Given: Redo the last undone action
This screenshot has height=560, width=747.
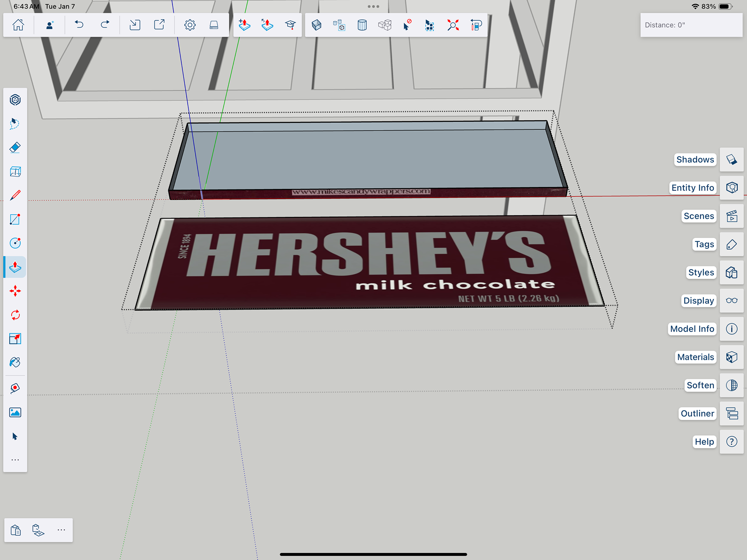Looking at the screenshot, I should pos(105,25).
